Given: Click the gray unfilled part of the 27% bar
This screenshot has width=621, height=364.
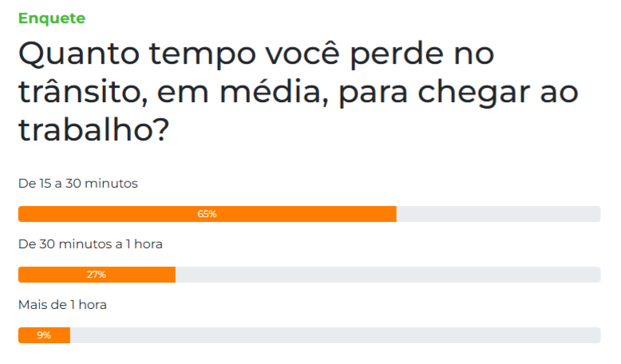Looking at the screenshot, I should [x=388, y=275].
